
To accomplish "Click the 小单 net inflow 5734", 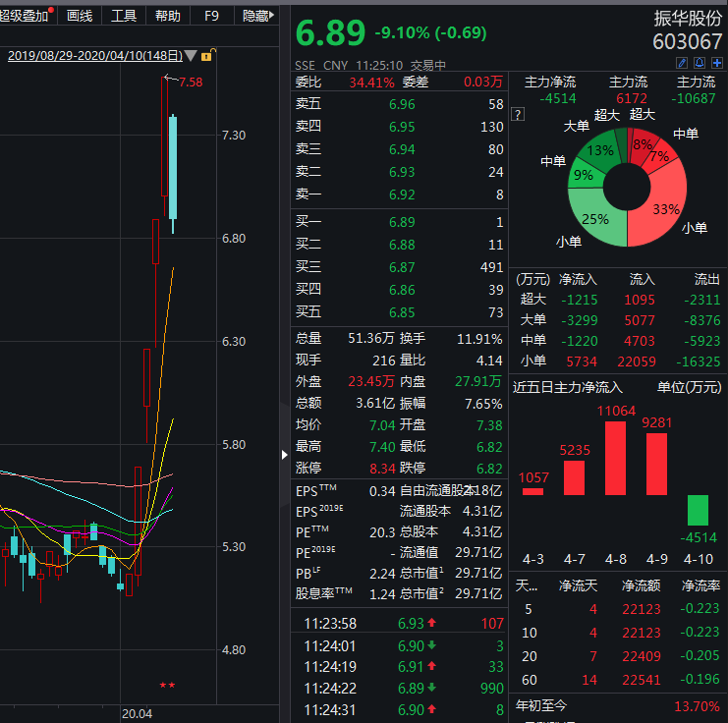I will [582, 361].
